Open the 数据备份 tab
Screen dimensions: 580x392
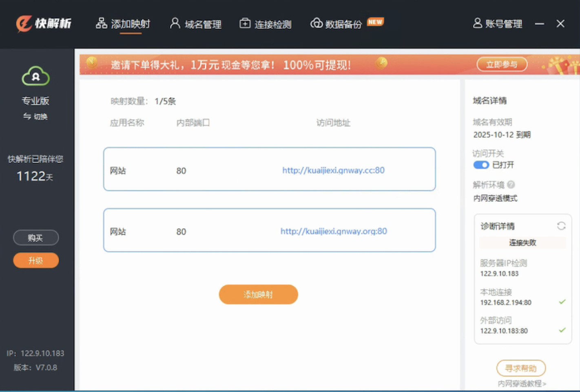(x=336, y=24)
